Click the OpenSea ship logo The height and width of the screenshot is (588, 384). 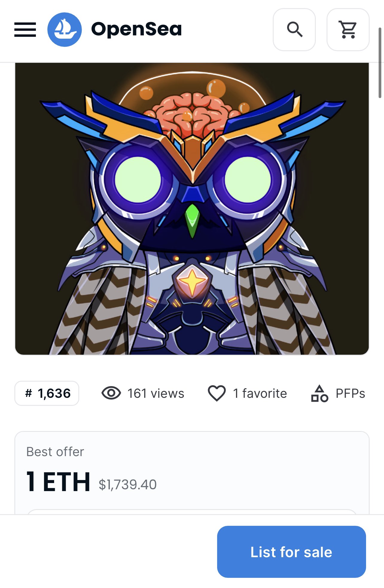coord(65,30)
